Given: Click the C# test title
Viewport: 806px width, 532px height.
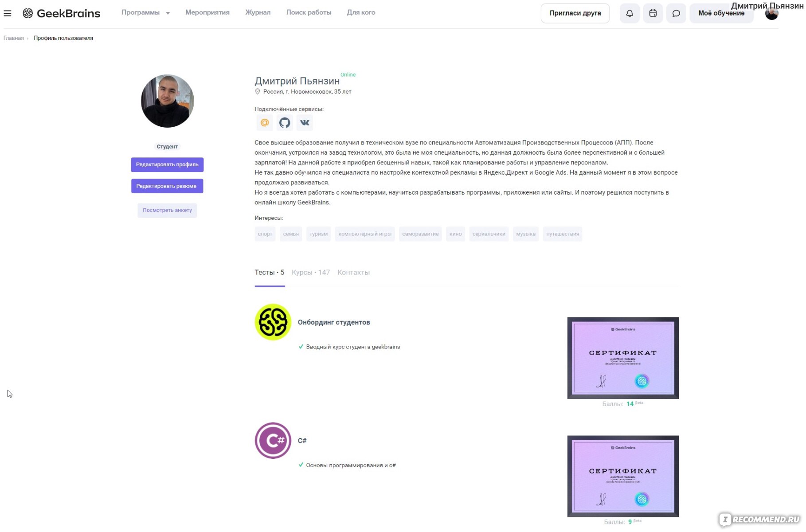Looking at the screenshot, I should [302, 441].
